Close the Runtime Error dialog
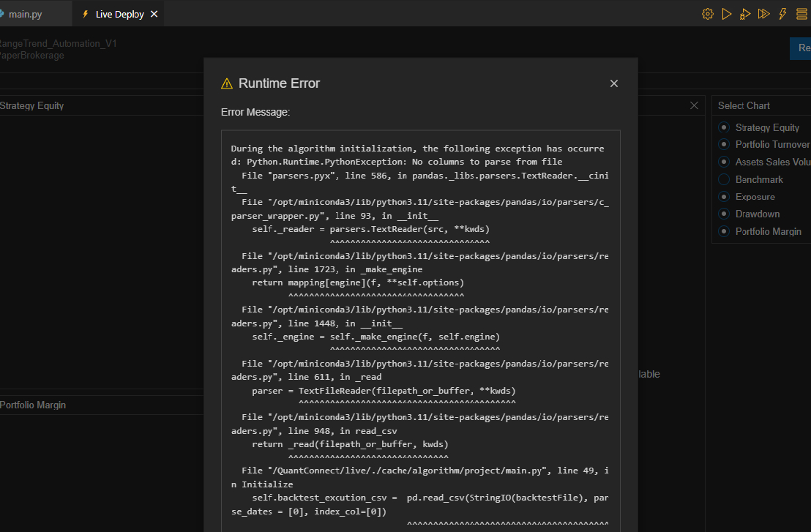The image size is (811, 532). [614, 83]
